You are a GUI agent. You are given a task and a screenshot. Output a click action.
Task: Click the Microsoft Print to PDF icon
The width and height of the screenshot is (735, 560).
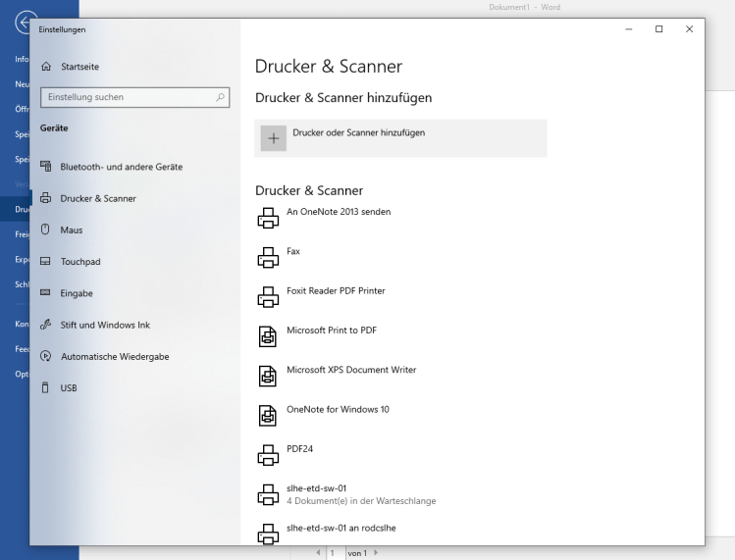[267, 336]
